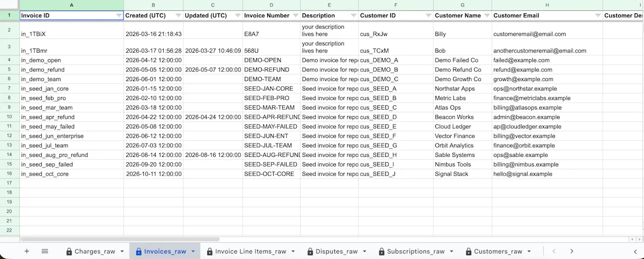Click the lock icon on Charges_raw tab
644x259 pixels.
click(x=69, y=251)
